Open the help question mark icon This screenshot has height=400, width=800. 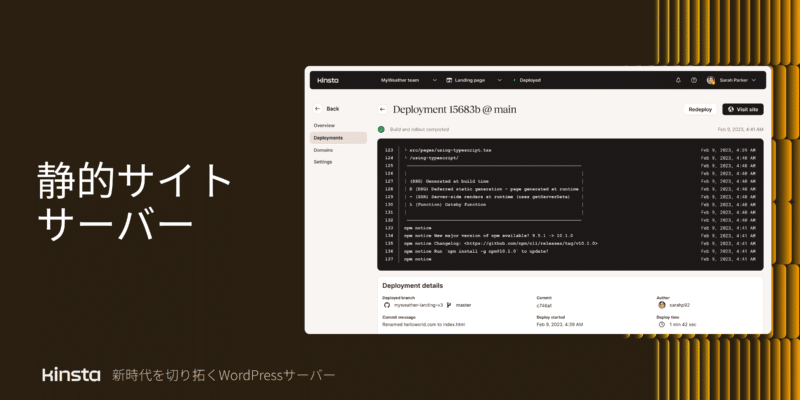(x=693, y=80)
